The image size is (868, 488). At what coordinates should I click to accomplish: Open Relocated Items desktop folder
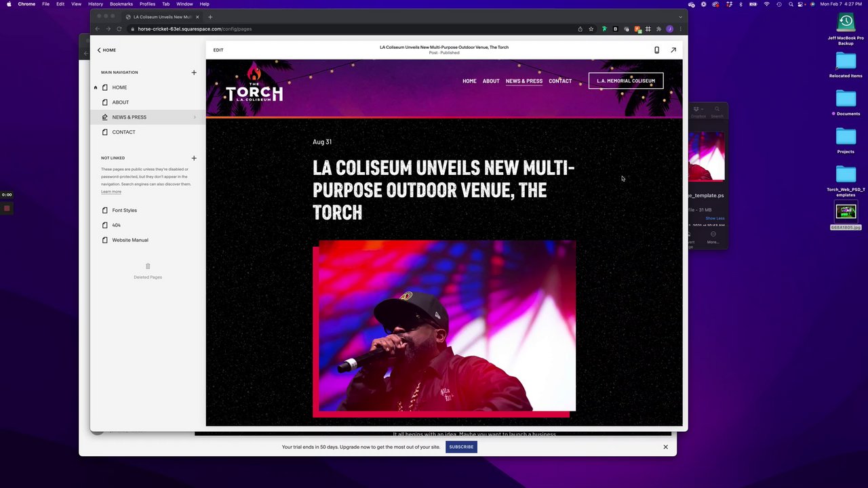846,65
